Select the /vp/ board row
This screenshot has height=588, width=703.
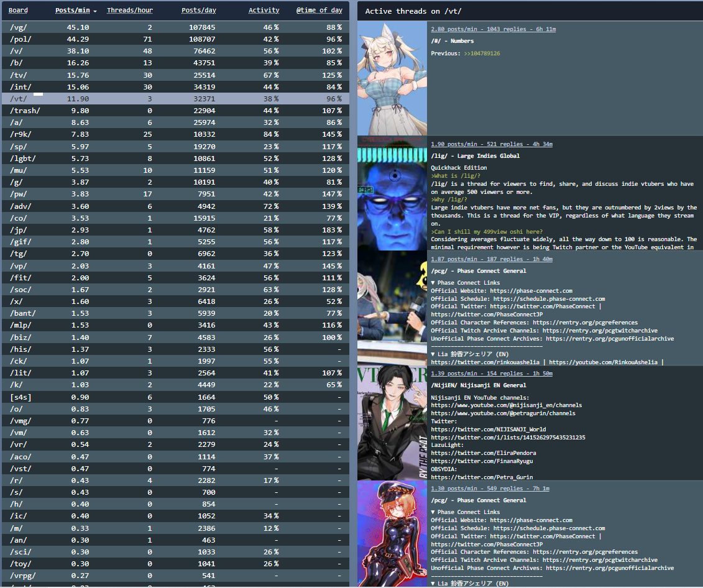pyautogui.click(x=175, y=266)
